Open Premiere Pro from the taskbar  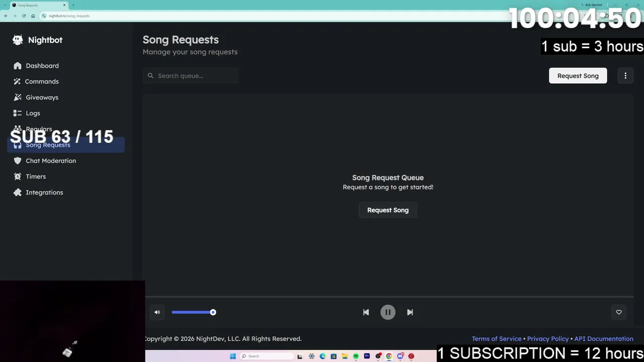(x=367, y=356)
